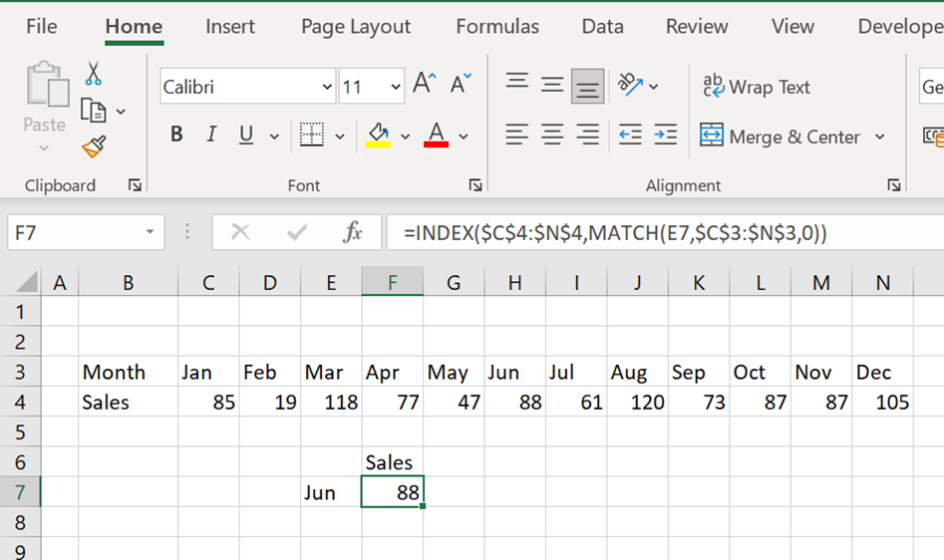This screenshot has width=944, height=560.
Task: Click the Format Painter brush icon
Action: point(94,146)
